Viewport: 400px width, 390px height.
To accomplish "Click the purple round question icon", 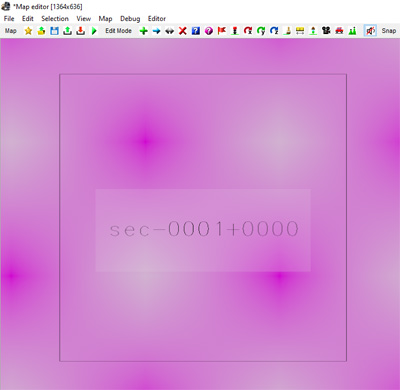I will [209, 31].
